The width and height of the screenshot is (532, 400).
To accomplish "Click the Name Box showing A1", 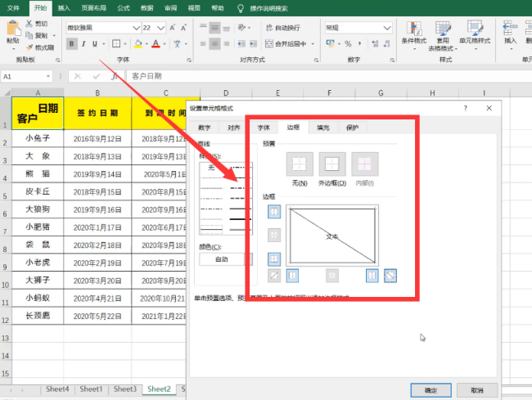I will (x=27, y=76).
